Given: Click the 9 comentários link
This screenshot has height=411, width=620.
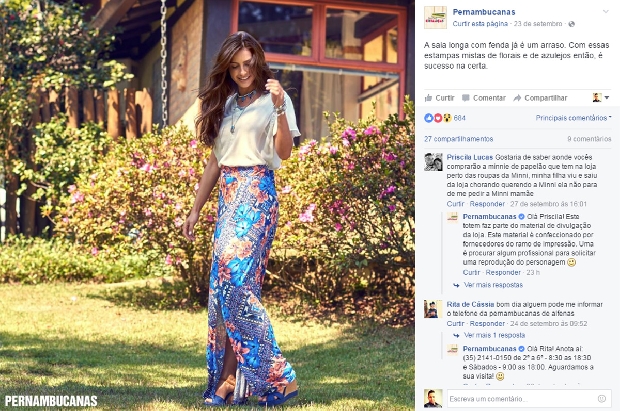Looking at the screenshot, I should click(589, 139).
